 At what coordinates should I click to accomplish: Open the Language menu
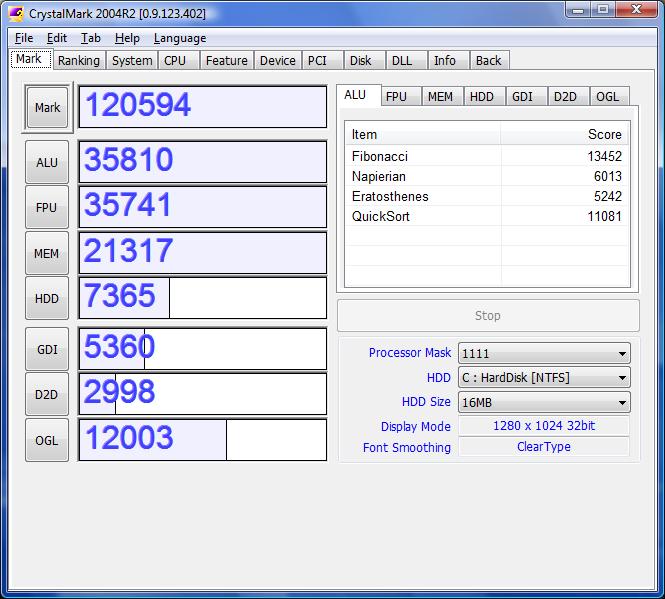click(180, 38)
